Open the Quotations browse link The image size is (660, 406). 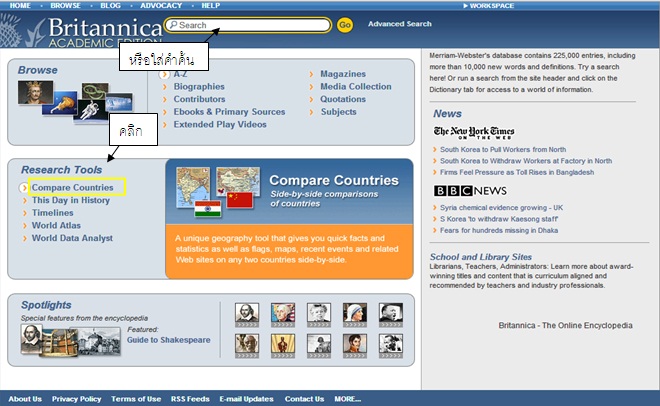tap(343, 99)
